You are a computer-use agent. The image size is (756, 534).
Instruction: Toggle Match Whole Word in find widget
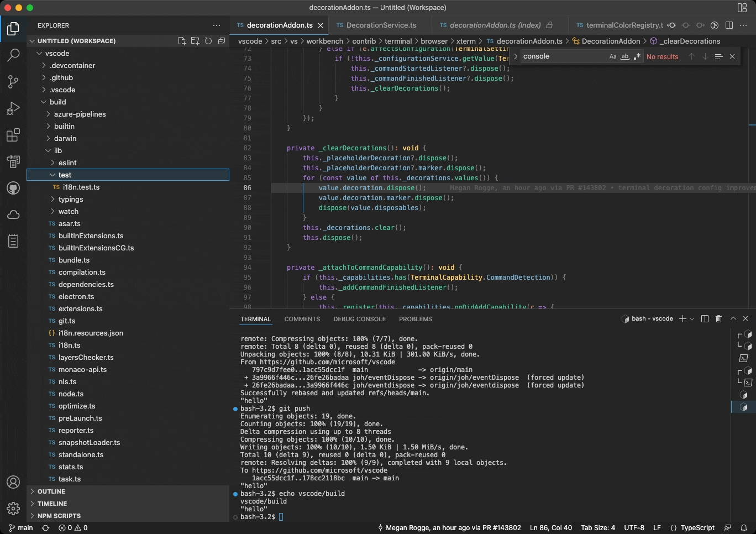[x=625, y=56]
